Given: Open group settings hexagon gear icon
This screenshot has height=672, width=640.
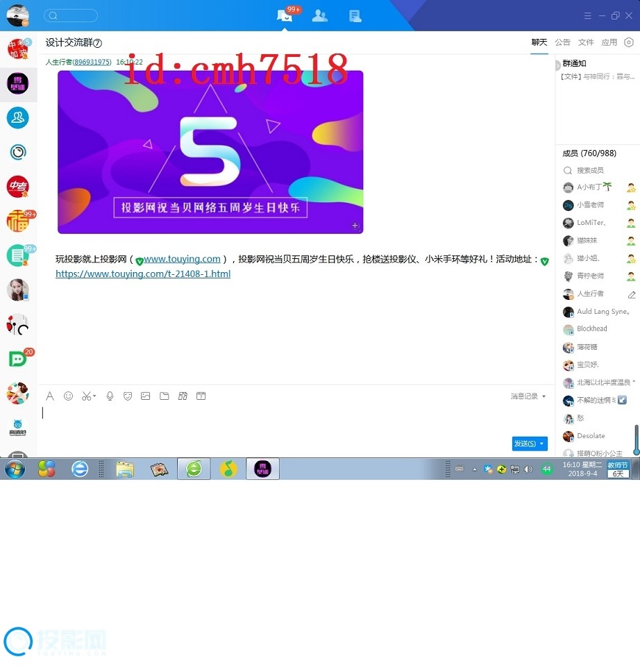Looking at the screenshot, I should tap(629, 42).
